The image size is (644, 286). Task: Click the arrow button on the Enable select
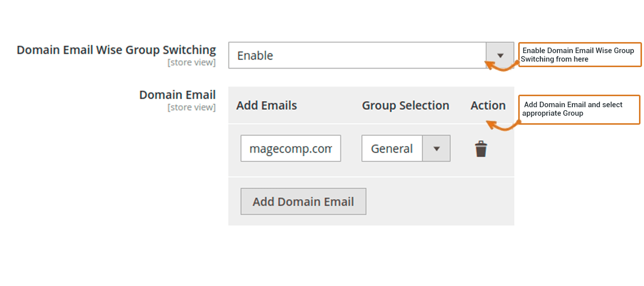[500, 56]
